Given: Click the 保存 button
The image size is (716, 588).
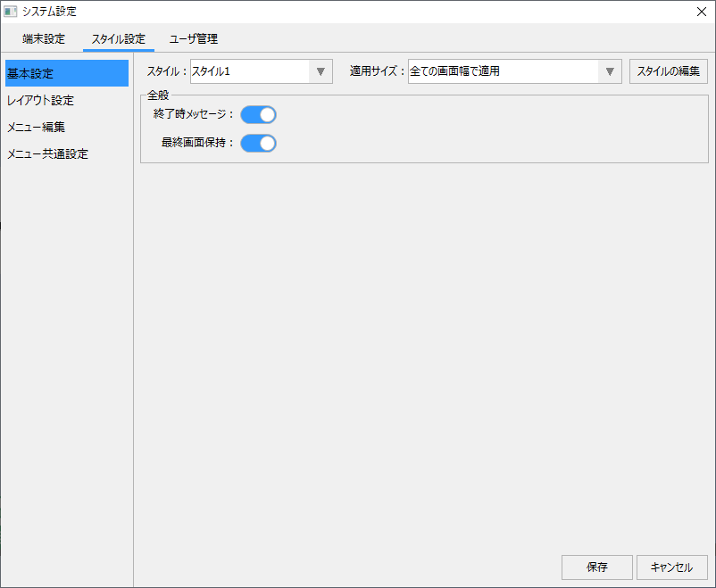Looking at the screenshot, I should (597, 567).
